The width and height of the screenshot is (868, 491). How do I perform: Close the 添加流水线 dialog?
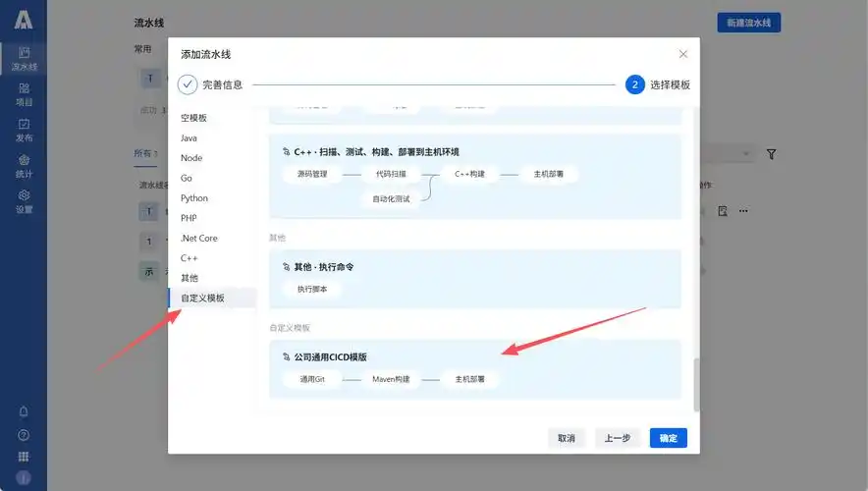click(683, 54)
